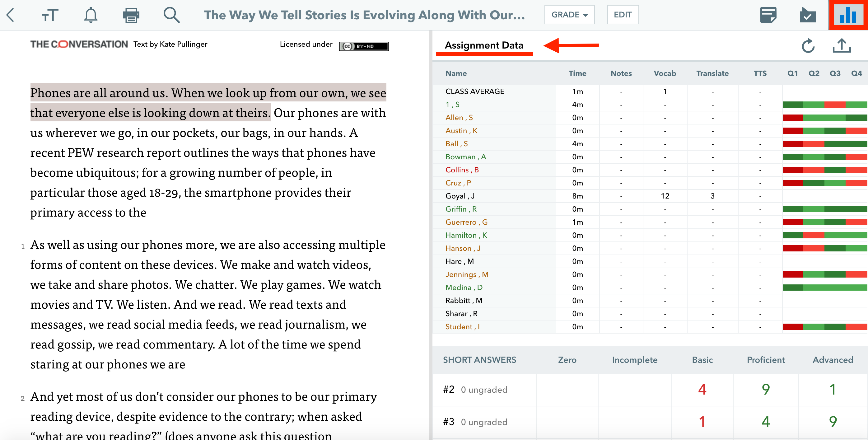Click The Conversation source logo
Image resolution: width=868 pixels, height=440 pixels.
tap(79, 44)
